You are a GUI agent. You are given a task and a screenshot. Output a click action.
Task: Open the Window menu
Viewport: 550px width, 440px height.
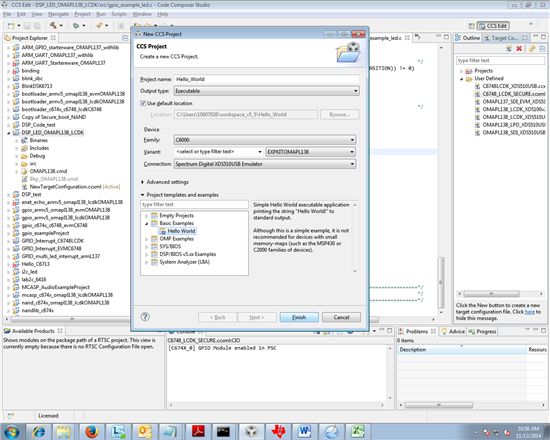click(142, 14)
